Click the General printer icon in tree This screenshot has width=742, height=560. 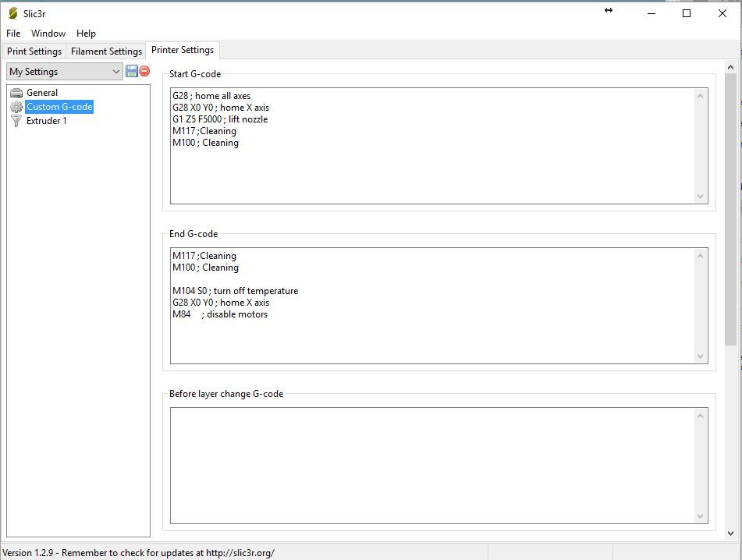coord(16,93)
